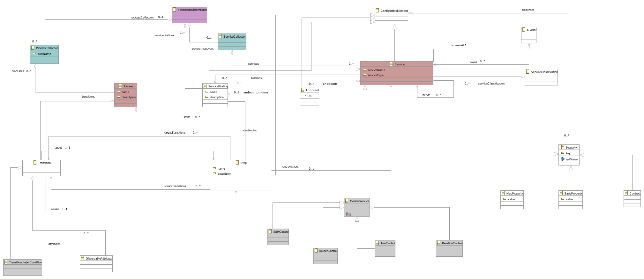The height and width of the screenshot is (279, 644).
Task: Click the endpointbinding association label
Action: click(x=256, y=92)
